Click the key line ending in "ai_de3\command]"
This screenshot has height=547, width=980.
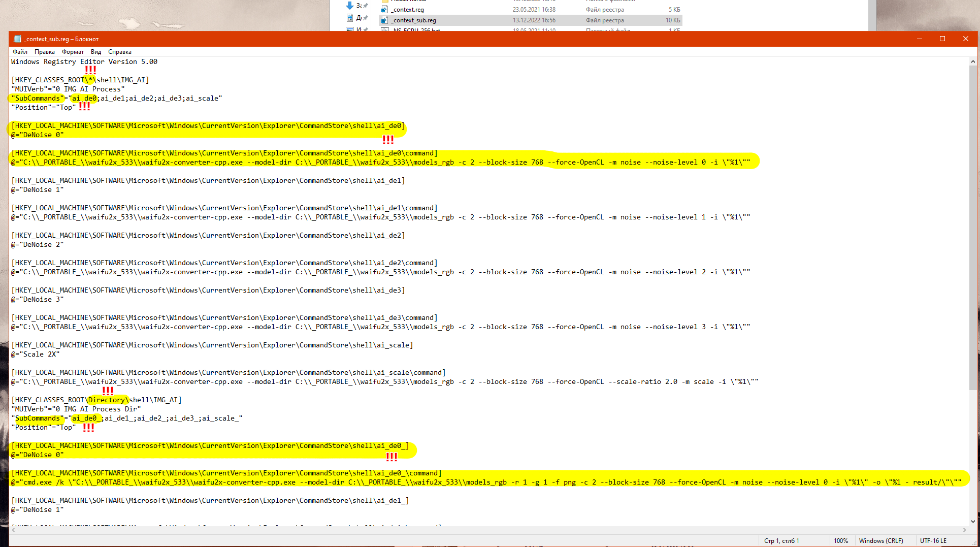[224, 318]
